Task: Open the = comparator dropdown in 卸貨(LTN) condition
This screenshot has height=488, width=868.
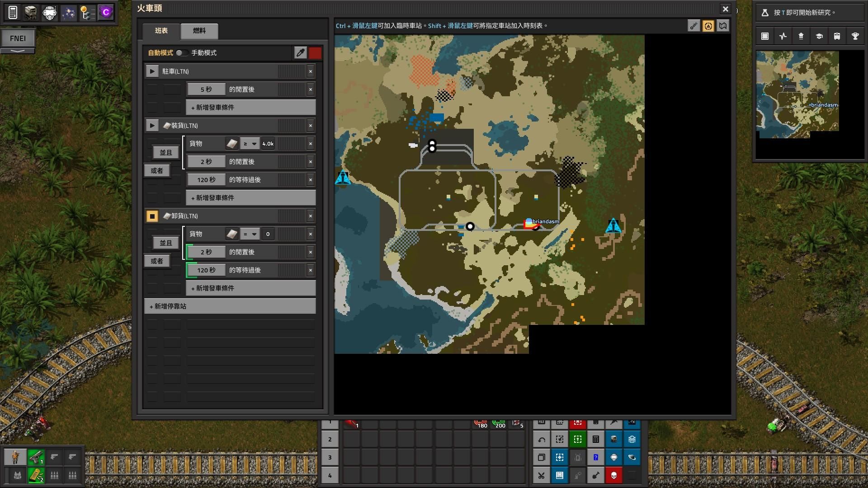Action: coord(249,234)
